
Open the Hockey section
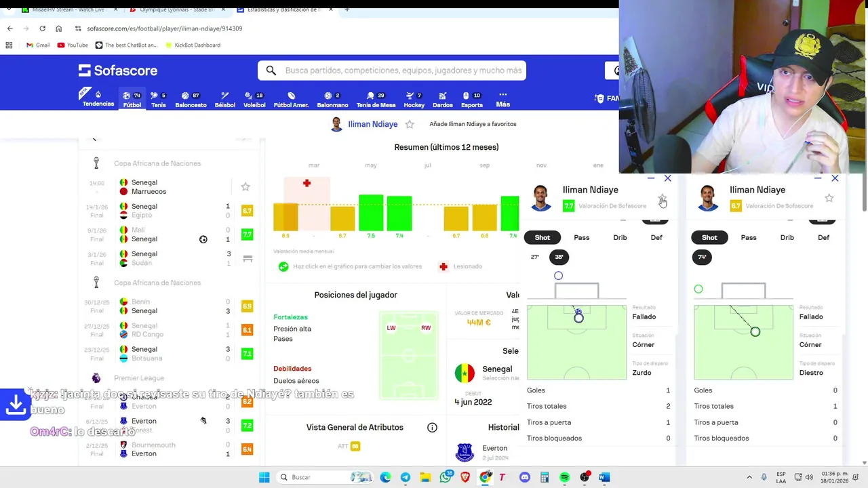pyautogui.click(x=414, y=100)
